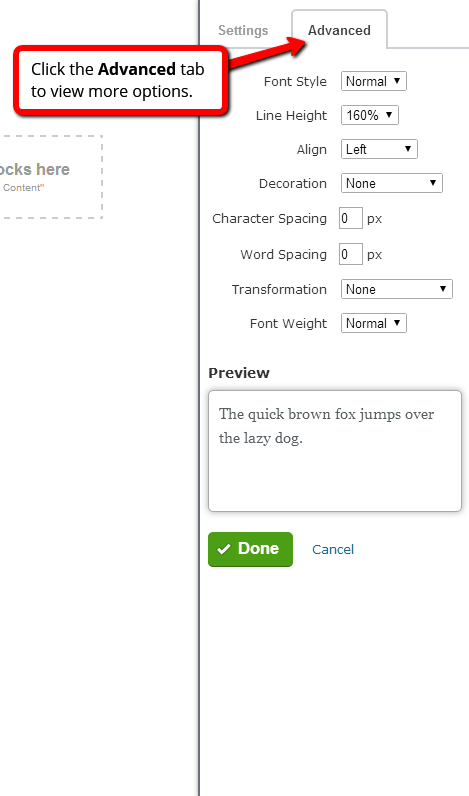Open the Align dropdown
Image resolution: width=469 pixels, height=796 pixels.
tap(379, 149)
